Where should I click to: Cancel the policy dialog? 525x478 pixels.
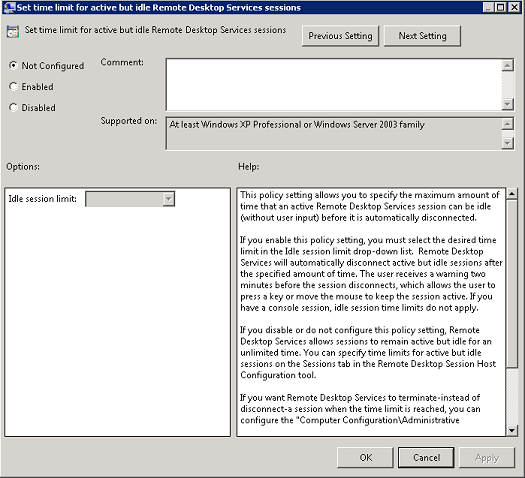coord(426,457)
